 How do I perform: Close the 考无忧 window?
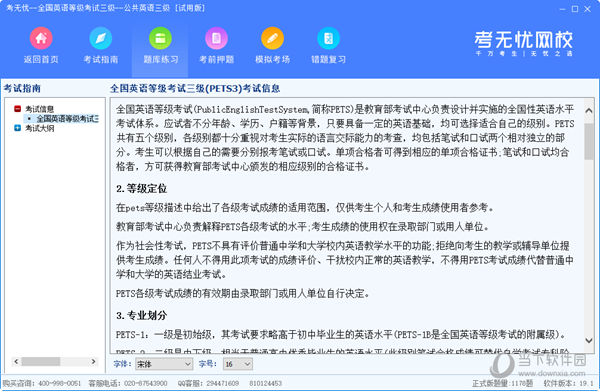[x=587, y=9]
